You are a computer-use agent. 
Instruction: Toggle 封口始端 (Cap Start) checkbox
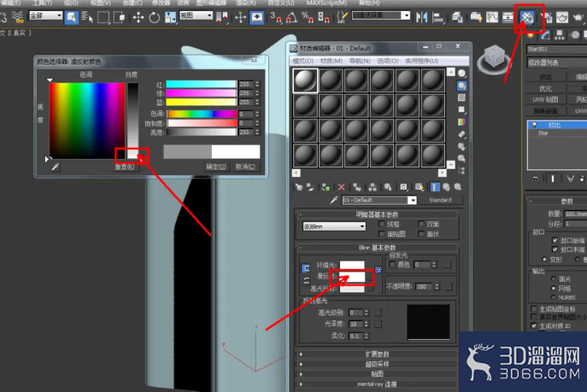tap(555, 240)
